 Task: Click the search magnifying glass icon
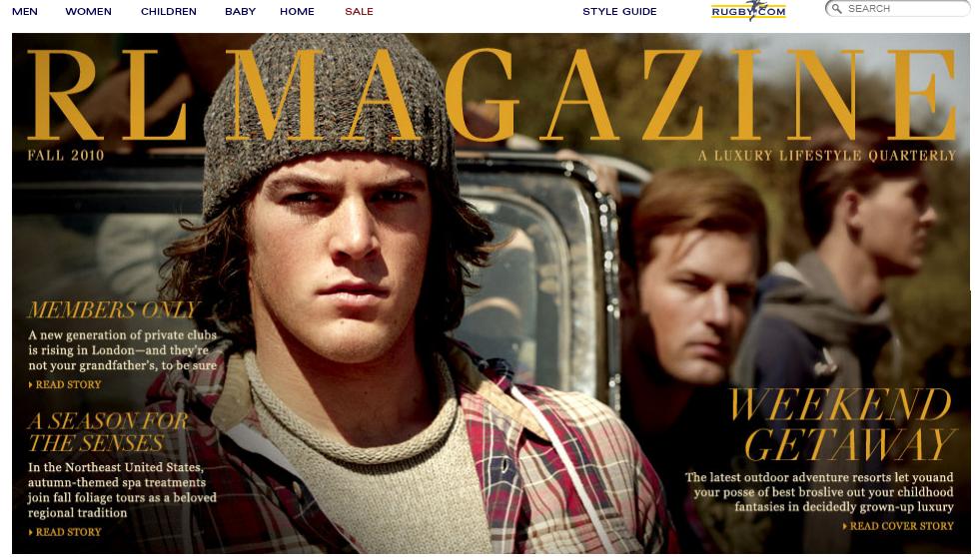(837, 9)
